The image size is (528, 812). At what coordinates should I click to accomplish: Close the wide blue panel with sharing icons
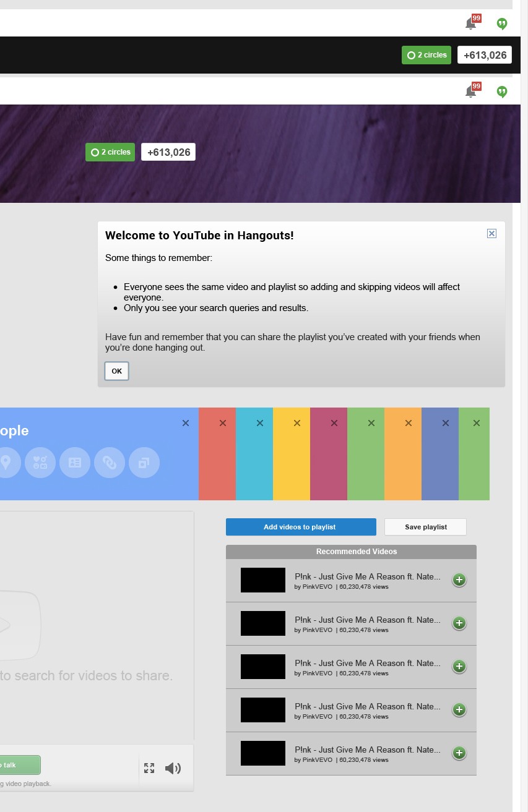[x=186, y=423]
